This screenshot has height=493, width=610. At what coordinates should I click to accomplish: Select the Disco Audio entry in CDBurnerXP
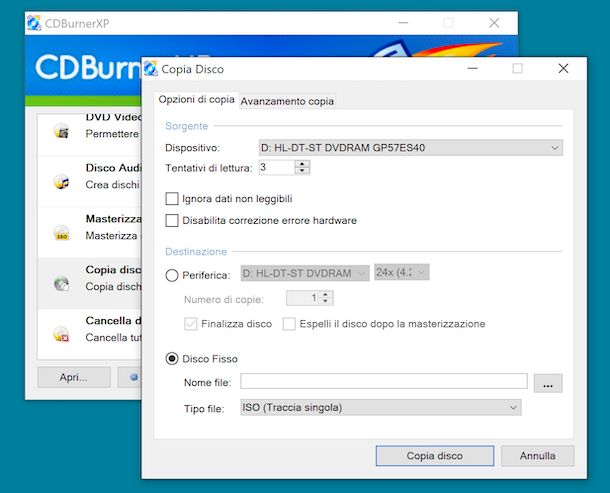[89, 182]
